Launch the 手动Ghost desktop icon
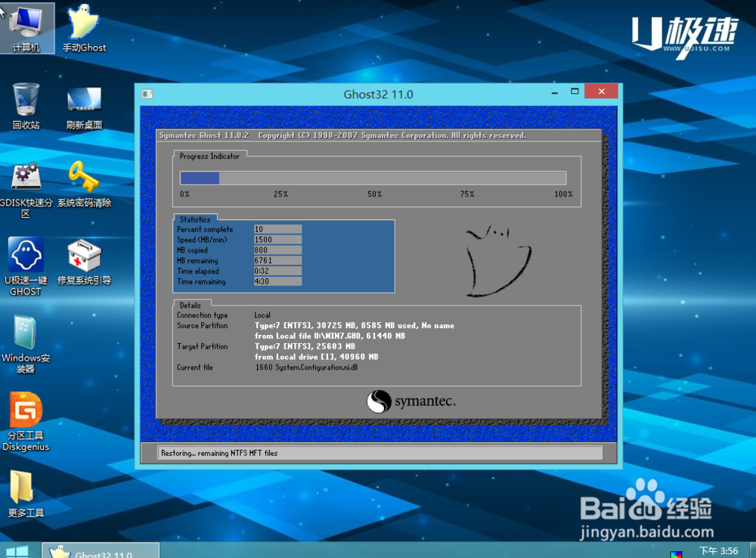 (85, 27)
